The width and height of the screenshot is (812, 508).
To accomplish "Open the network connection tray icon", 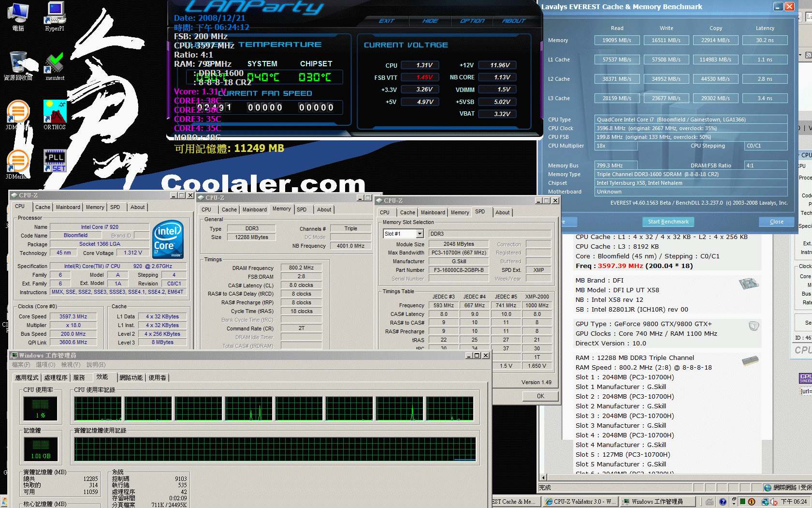I will click(x=765, y=502).
